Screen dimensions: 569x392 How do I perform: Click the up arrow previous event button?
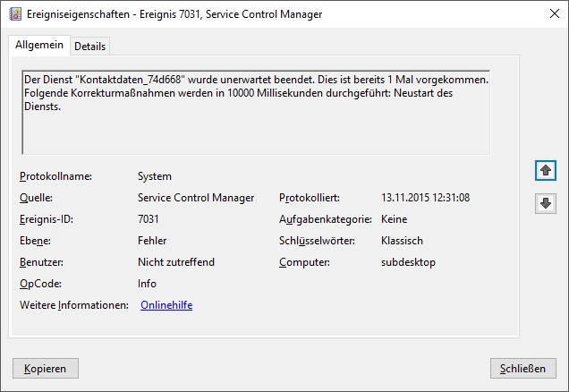[x=546, y=170]
